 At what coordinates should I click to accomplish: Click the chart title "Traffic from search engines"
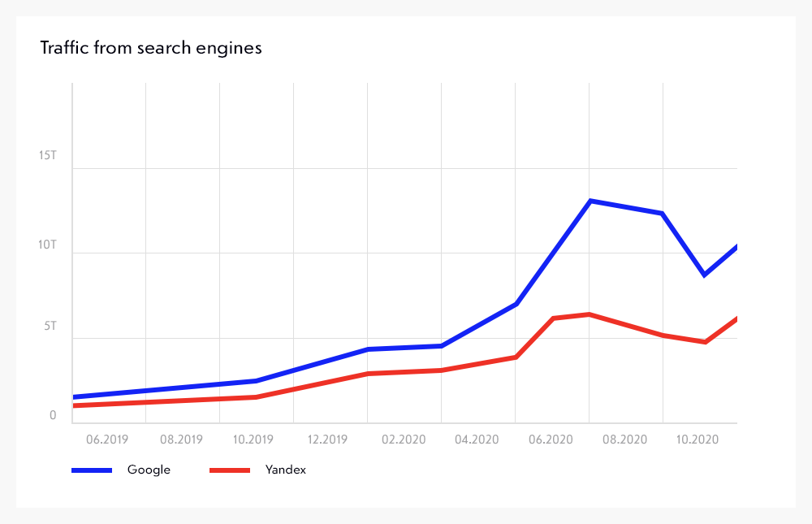[151, 48]
